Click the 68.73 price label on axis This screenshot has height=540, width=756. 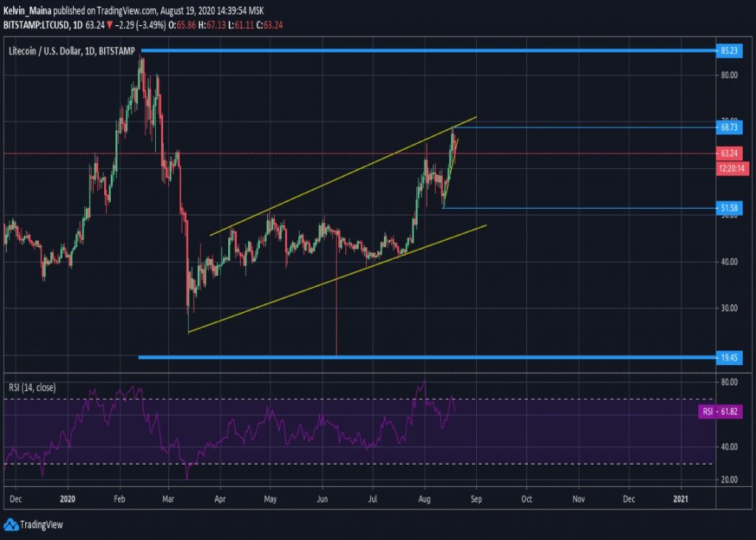(x=729, y=127)
